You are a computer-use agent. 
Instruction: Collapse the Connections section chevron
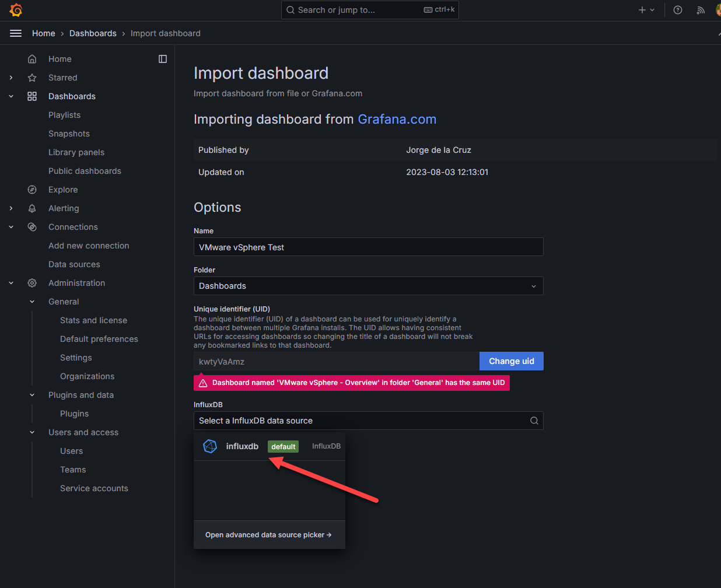pos(11,227)
